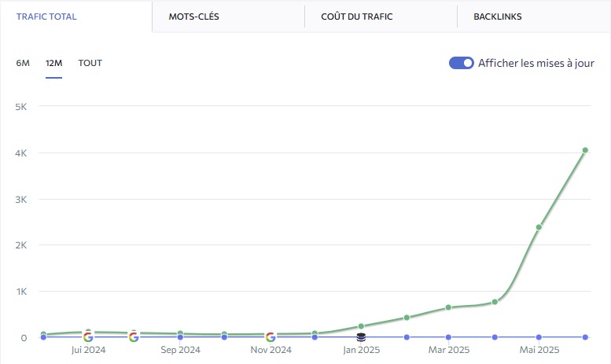Toggle the Afficher les mises à jour switch
Screen dimensions: 611x364
point(462,63)
